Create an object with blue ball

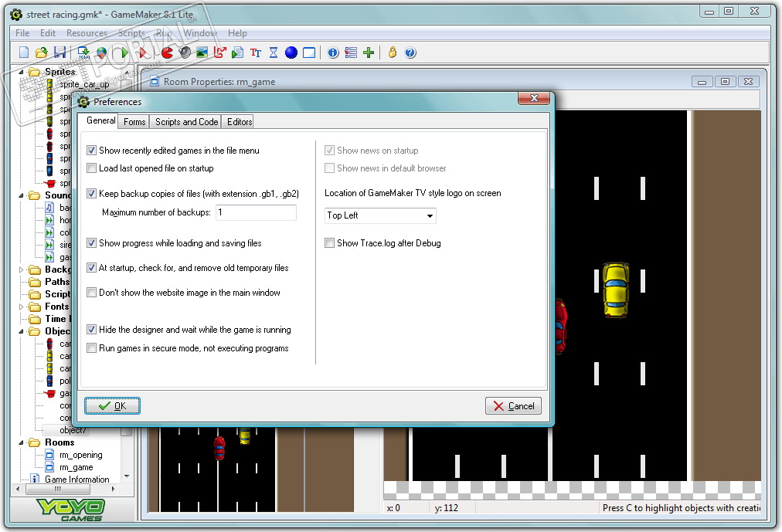point(291,53)
